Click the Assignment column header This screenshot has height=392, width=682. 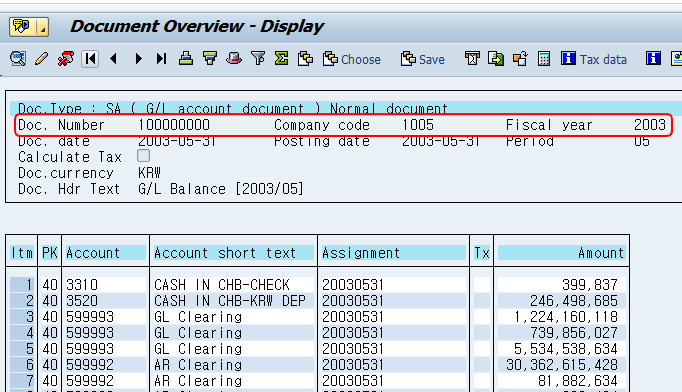tap(394, 253)
